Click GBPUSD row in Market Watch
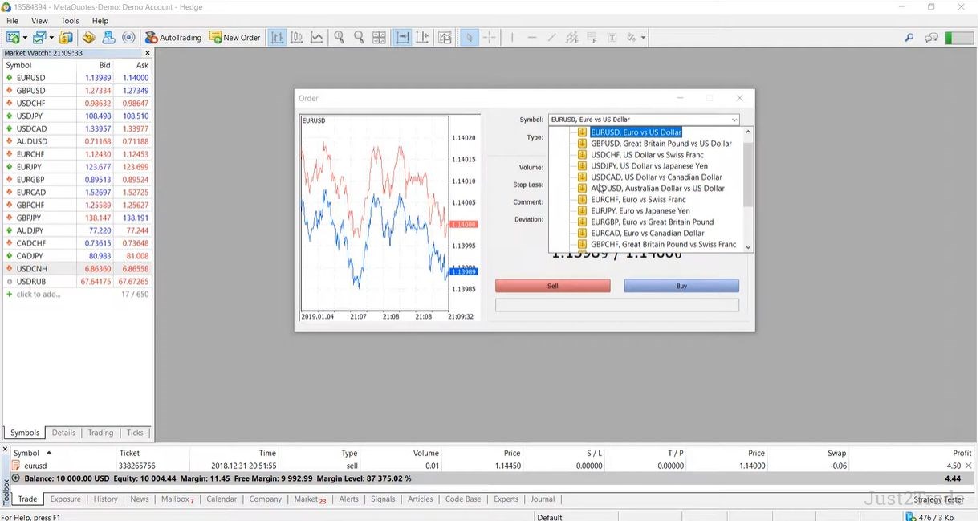Image resolution: width=980 pixels, height=521 pixels. (31, 91)
